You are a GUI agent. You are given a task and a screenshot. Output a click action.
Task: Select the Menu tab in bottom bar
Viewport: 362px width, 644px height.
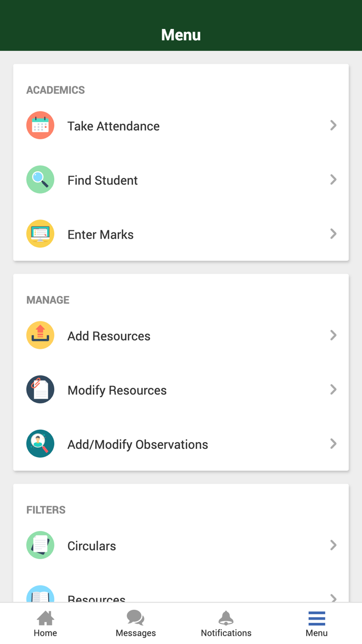[x=316, y=623]
